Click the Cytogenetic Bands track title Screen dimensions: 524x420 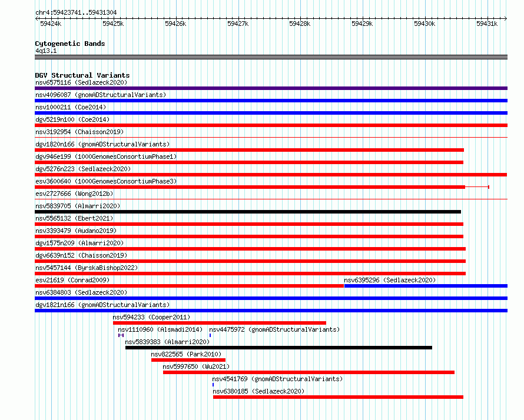(x=70, y=44)
